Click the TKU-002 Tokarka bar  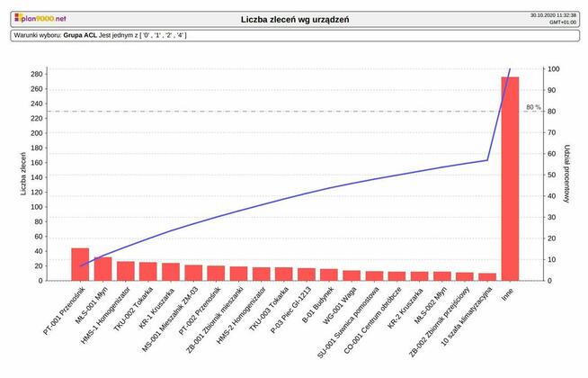pyautogui.click(x=147, y=272)
